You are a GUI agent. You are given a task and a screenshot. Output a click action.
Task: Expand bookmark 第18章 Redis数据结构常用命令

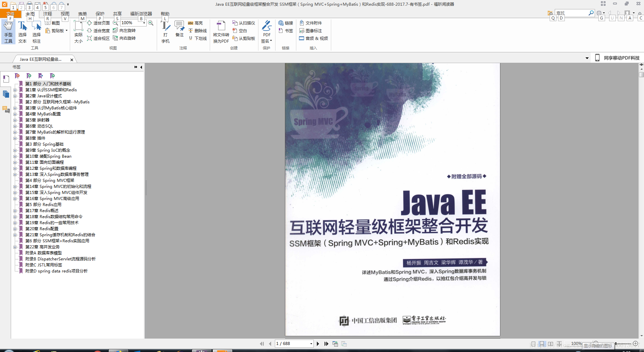15,217
